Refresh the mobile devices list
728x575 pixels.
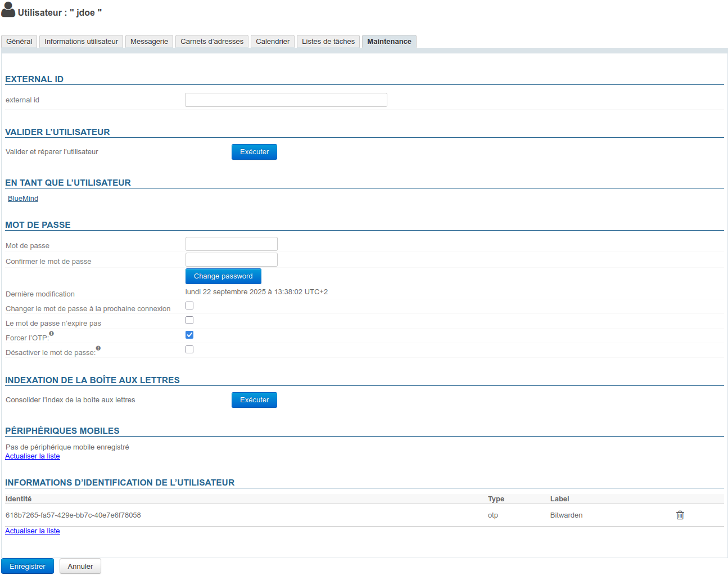tap(33, 456)
